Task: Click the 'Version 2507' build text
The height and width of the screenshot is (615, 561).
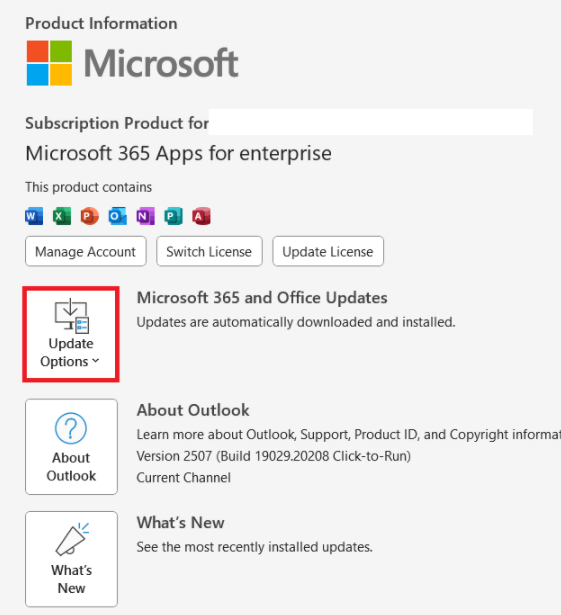Action: click(273, 456)
